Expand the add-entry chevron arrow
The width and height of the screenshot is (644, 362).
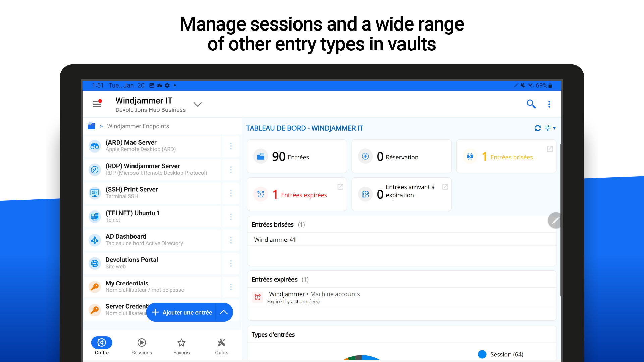(224, 312)
